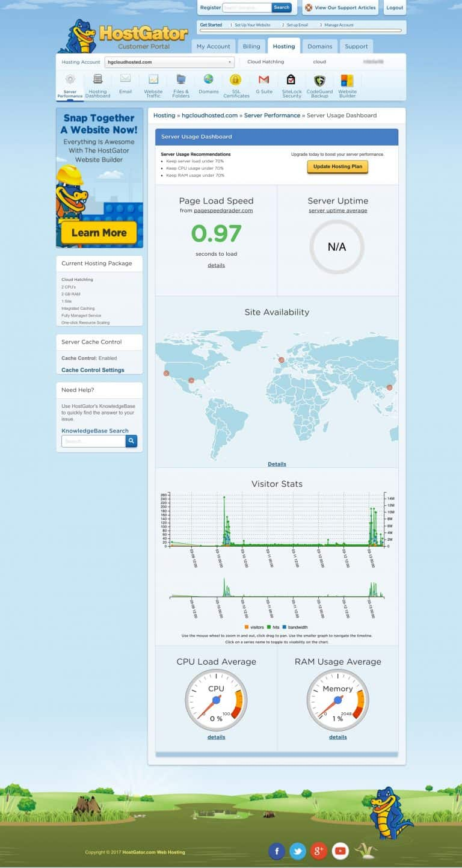This screenshot has width=462, height=868.
Task: Click the Twitter footer icon
Action: (298, 851)
